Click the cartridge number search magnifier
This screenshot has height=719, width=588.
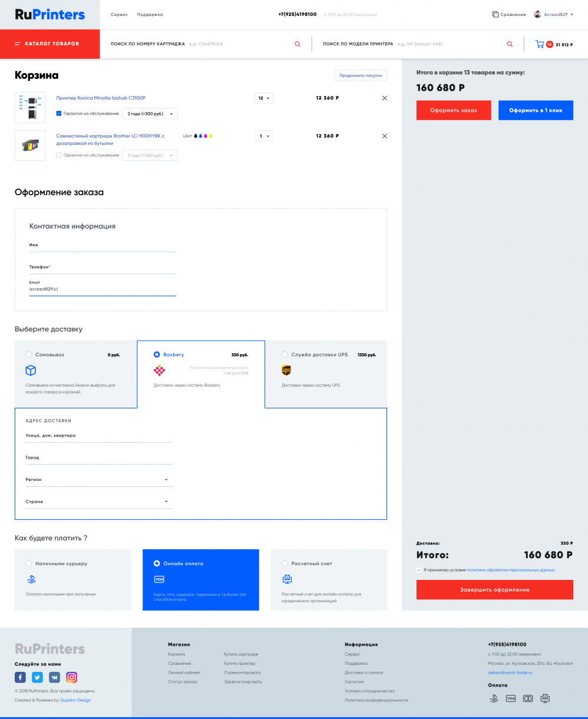click(x=298, y=44)
